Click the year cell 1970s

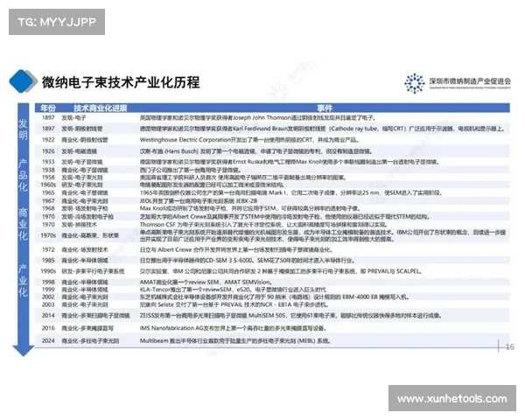[x=48, y=235]
